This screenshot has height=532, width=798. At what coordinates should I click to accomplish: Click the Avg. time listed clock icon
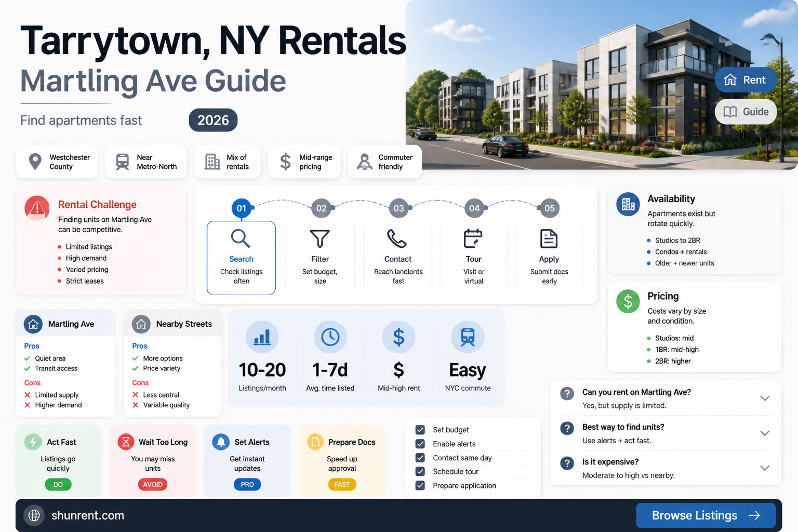click(330, 337)
